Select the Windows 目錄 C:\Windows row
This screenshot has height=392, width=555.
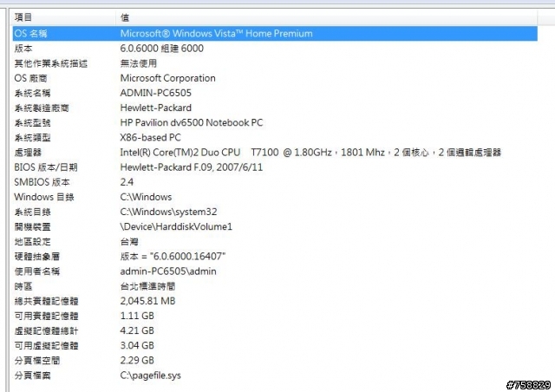275,197
